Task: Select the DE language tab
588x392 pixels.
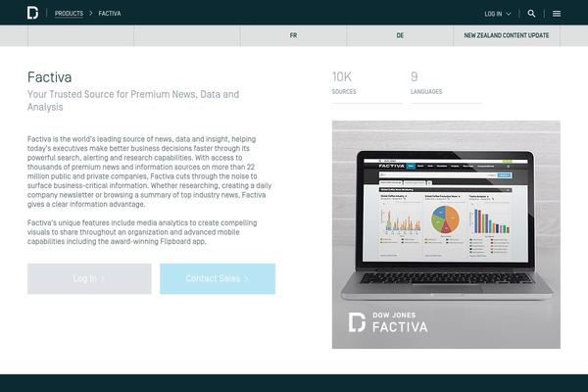Action: [400, 35]
